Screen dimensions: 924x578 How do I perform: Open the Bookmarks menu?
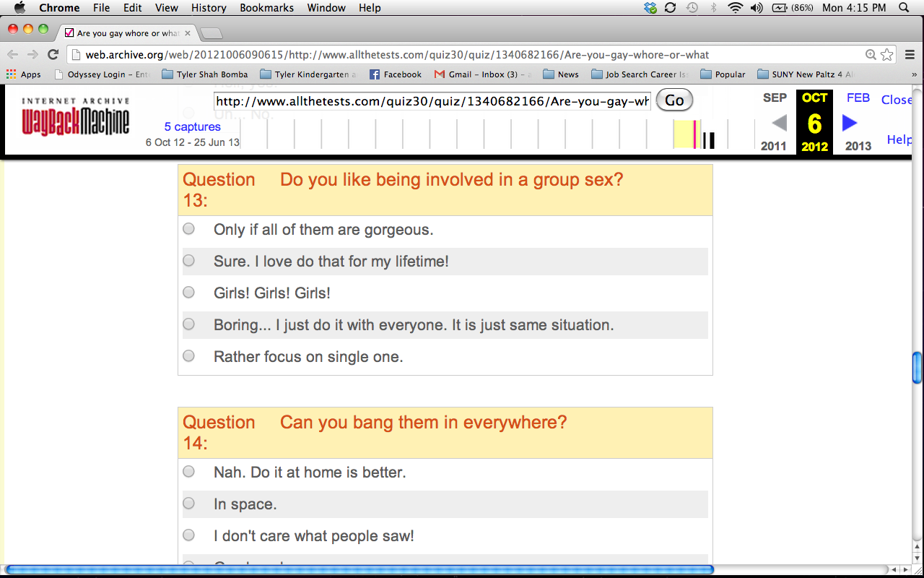click(266, 8)
